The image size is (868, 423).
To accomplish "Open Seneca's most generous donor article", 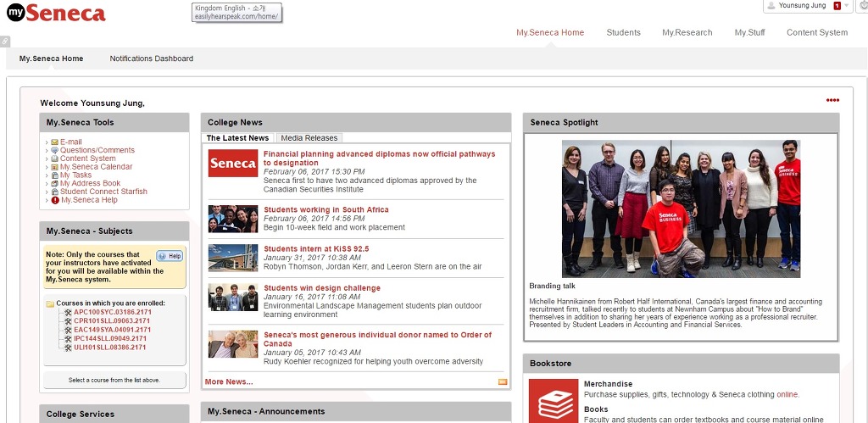I will 377,339.
